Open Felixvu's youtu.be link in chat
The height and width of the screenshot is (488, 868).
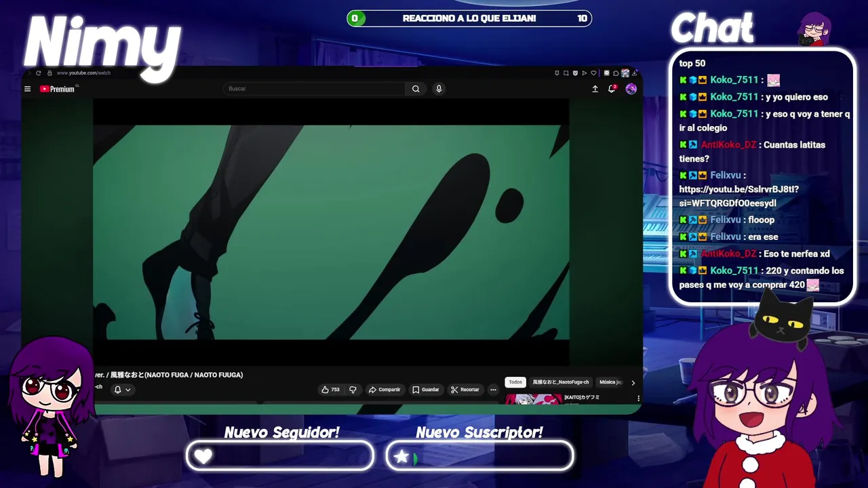pos(739,196)
